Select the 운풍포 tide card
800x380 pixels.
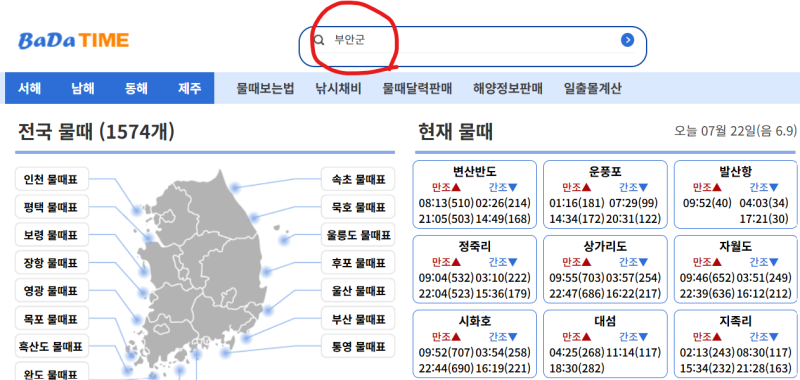click(x=605, y=194)
